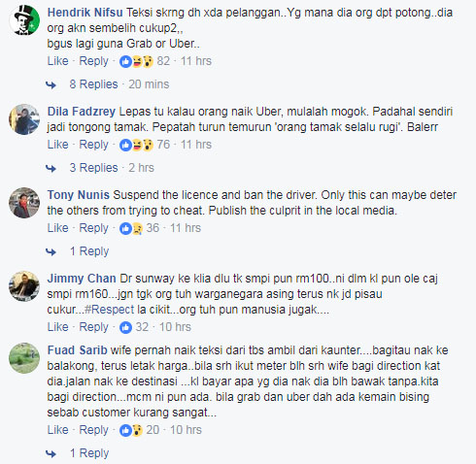The width and height of the screenshot is (476, 464).
Task: Reply to Dila Fadzrey's comment
Action: (94, 145)
